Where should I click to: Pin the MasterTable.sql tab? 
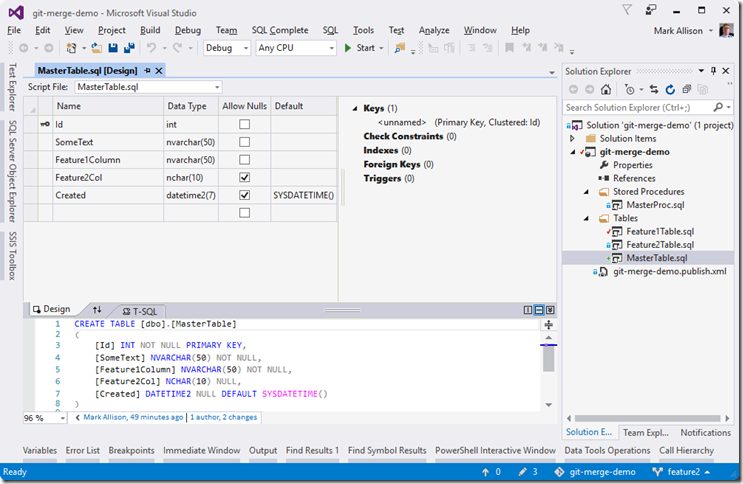pyautogui.click(x=147, y=71)
